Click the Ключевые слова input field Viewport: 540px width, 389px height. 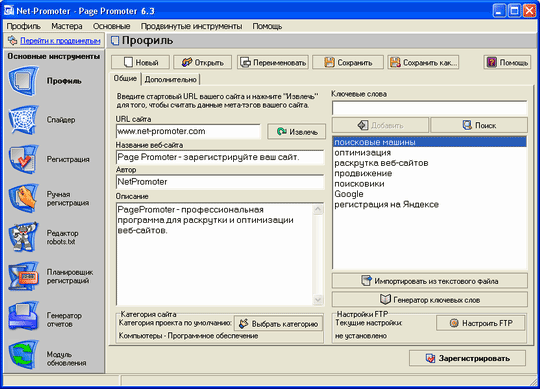point(429,108)
